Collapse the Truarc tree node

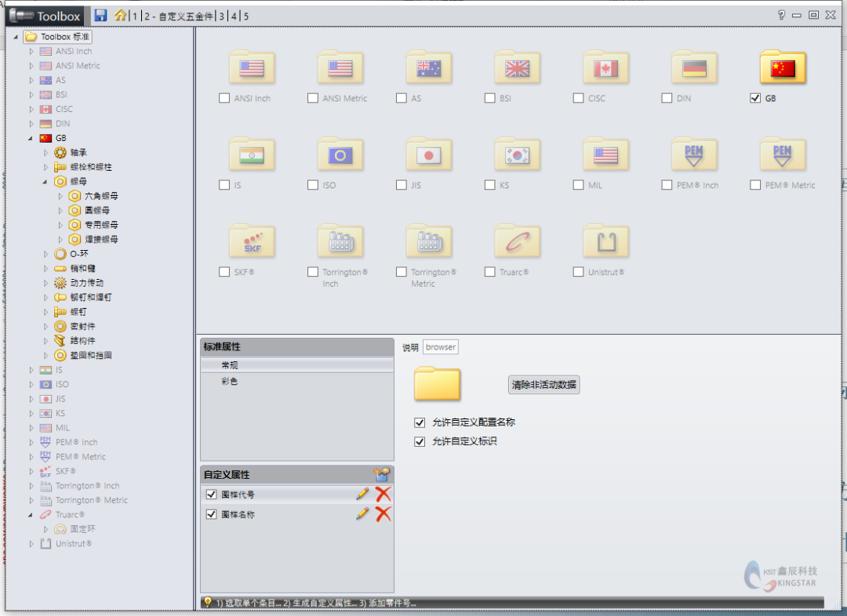pos(31,514)
